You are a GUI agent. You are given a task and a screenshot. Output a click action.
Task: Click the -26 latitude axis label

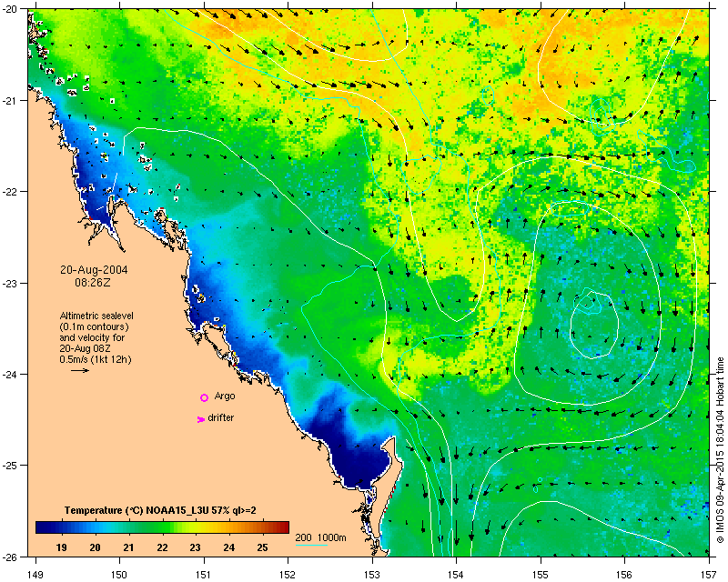pyautogui.click(x=9, y=557)
